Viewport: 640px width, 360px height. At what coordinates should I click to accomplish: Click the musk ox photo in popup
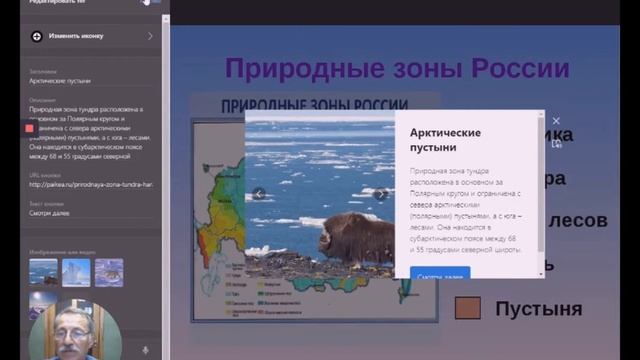pyautogui.click(x=320, y=194)
